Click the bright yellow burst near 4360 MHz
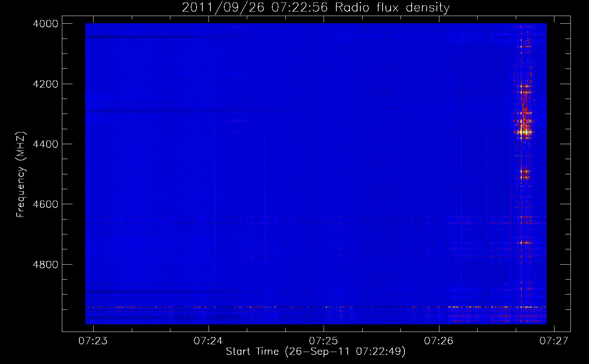589x364 pixels. tap(524, 131)
